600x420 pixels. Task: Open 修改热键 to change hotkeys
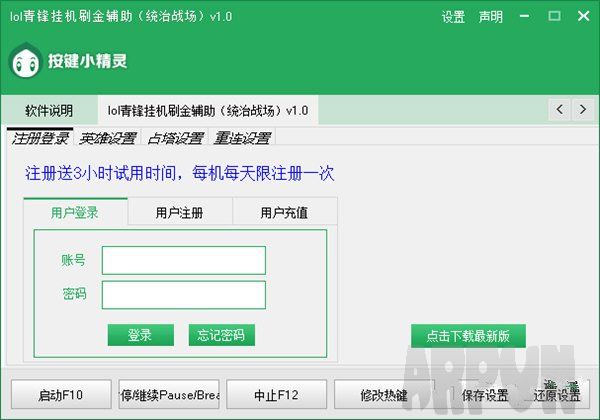[x=384, y=394]
